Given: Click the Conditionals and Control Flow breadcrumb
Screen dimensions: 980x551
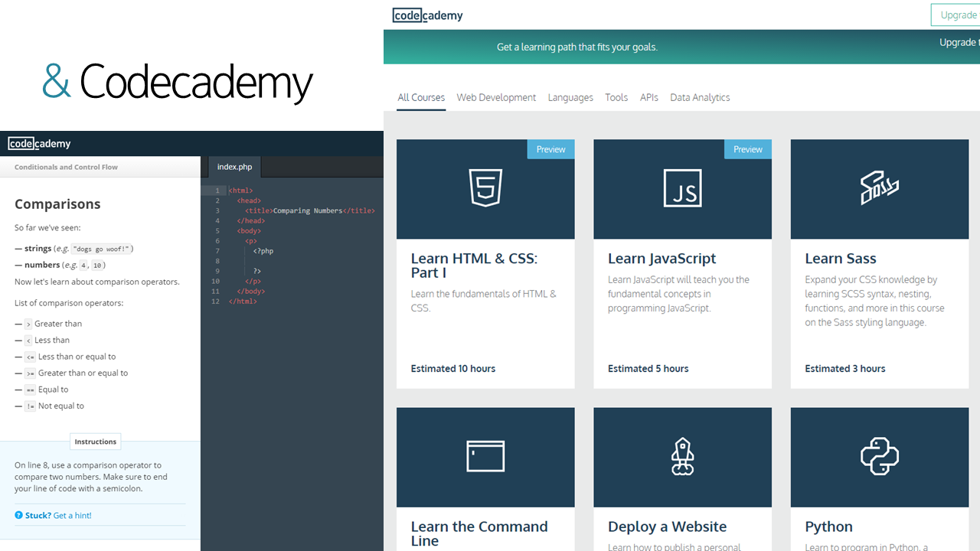Looking at the screenshot, I should point(67,167).
